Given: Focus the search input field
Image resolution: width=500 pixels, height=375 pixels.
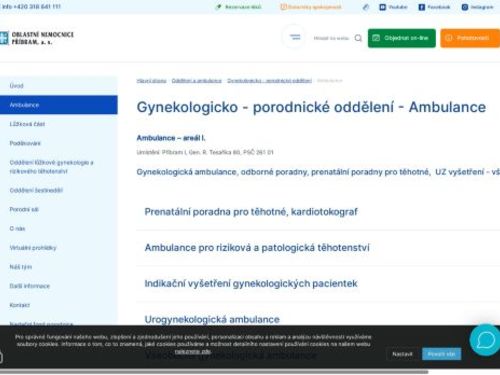Looking at the screenshot, I should tap(331, 38).
